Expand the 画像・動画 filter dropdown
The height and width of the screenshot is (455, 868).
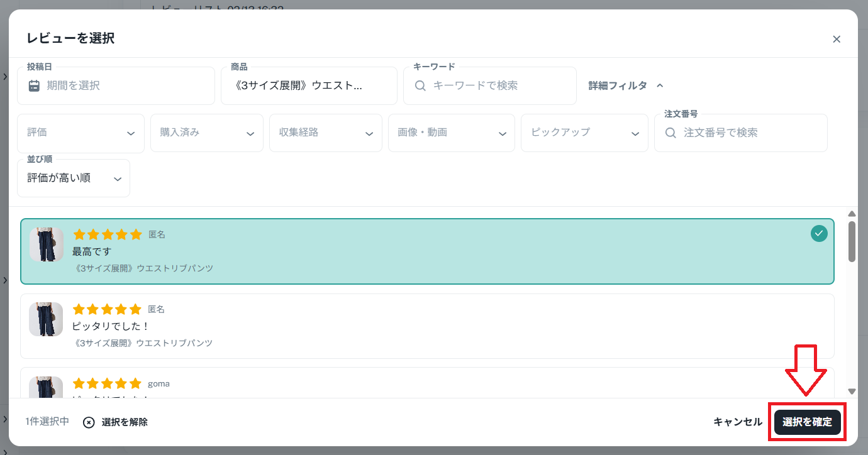click(x=451, y=133)
